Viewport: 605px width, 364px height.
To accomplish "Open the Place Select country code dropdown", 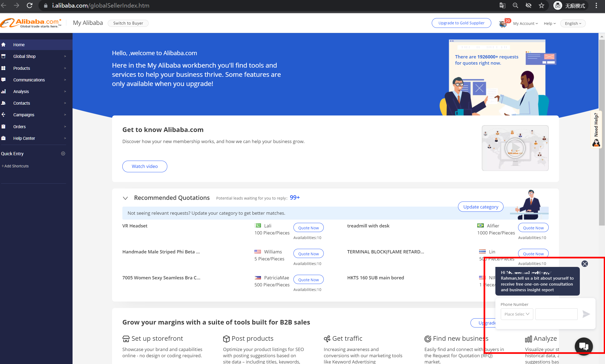I will pos(516,314).
